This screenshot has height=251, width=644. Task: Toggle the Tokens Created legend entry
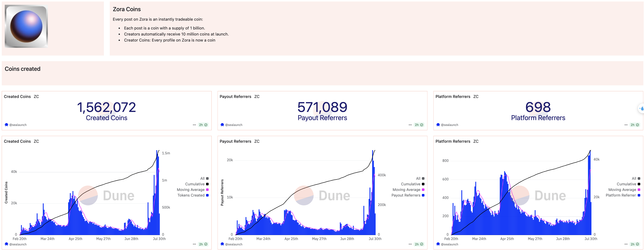click(x=193, y=195)
